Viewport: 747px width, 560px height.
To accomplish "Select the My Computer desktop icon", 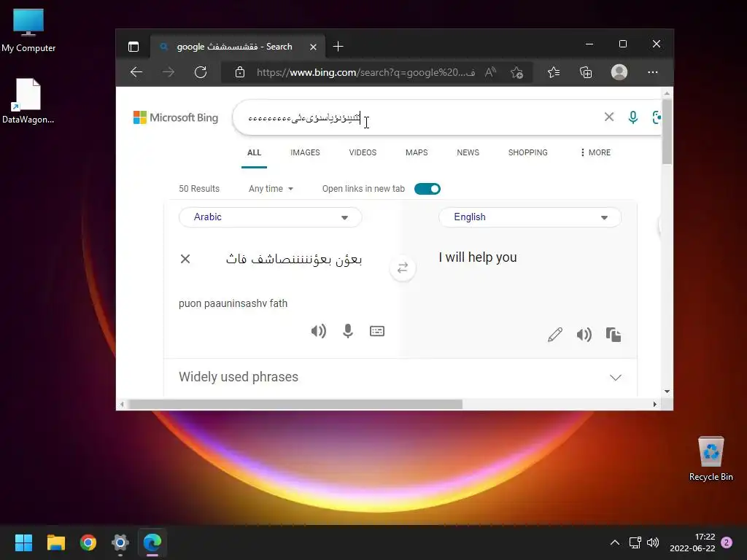I will click(x=28, y=31).
